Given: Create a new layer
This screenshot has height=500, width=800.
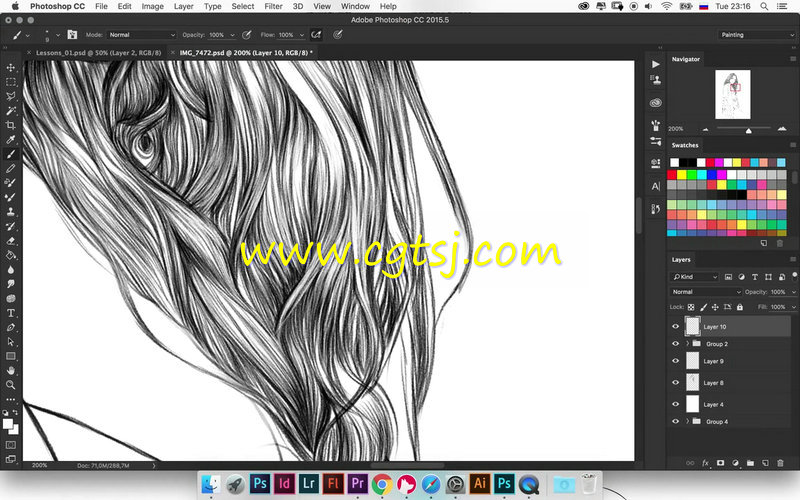Looking at the screenshot, I should (x=765, y=463).
